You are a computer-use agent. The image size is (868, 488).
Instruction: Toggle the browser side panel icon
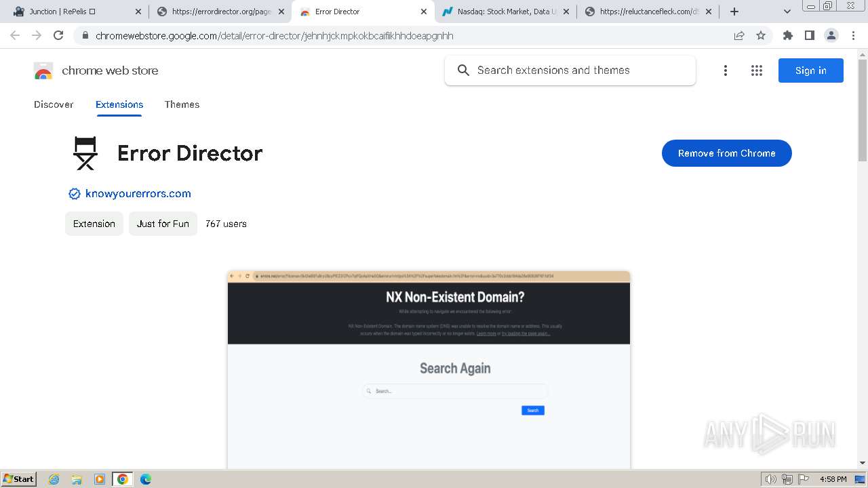coord(809,35)
